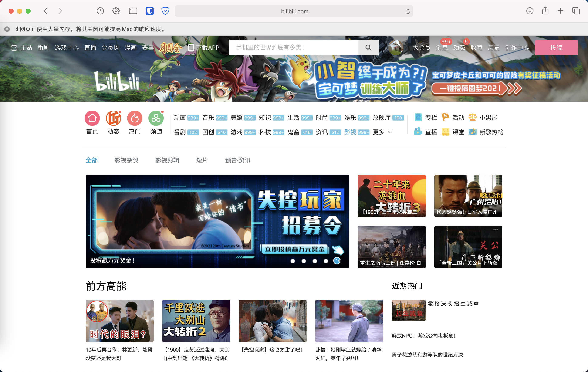The width and height of the screenshot is (588, 372).
Task: Open 二十年来英雄血 大转折3 thumbnail
Action: pos(391,196)
